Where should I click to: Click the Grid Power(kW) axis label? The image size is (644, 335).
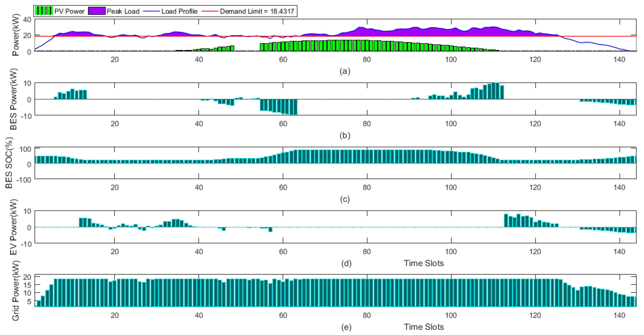pos(15,290)
